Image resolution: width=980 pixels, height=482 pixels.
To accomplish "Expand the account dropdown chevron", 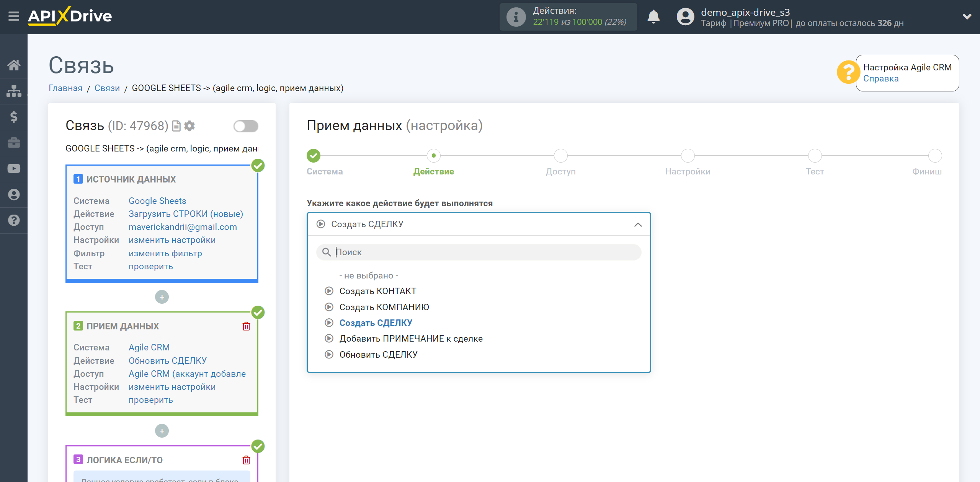I will point(967,17).
